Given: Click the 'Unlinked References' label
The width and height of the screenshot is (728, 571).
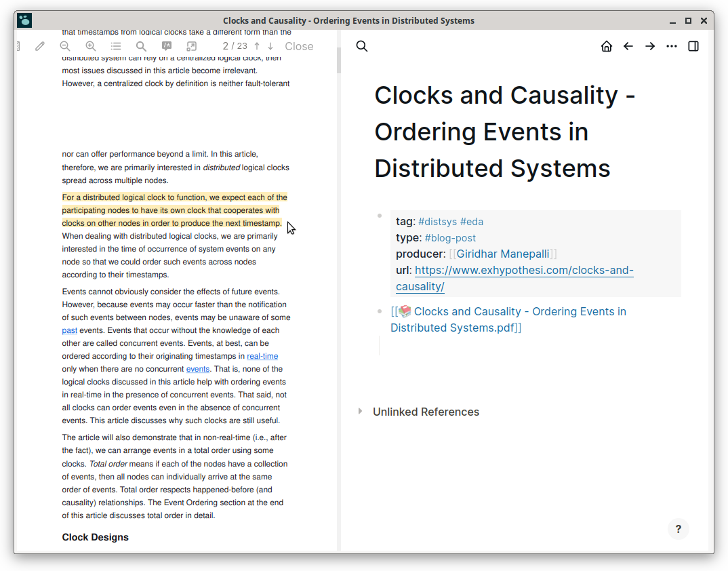Looking at the screenshot, I should [426, 412].
